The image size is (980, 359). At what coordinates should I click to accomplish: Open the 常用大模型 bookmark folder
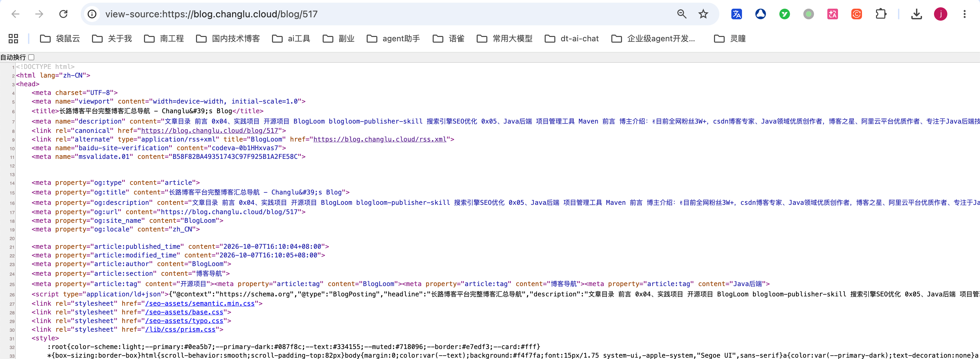(504, 38)
